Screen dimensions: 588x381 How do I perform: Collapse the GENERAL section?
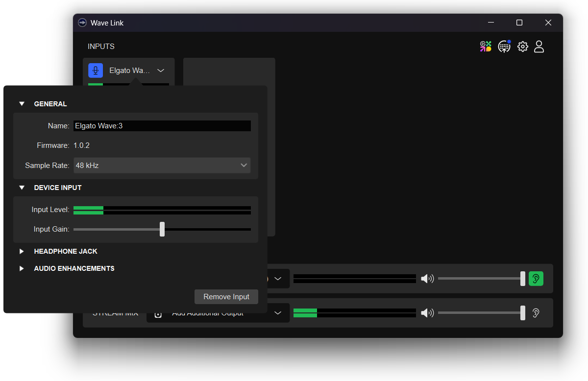[x=22, y=104]
